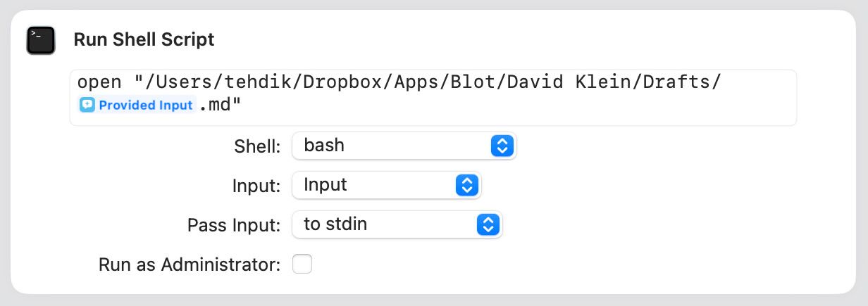
Task: Select the Provided Input variable token
Action: 137,105
